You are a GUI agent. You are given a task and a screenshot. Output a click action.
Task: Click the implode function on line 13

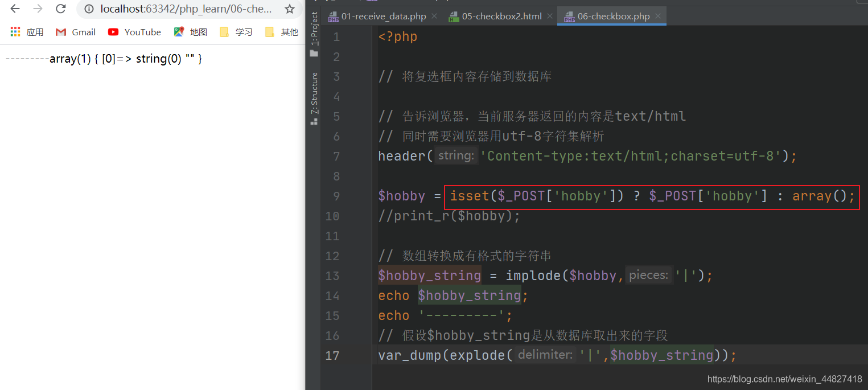pyautogui.click(x=533, y=276)
